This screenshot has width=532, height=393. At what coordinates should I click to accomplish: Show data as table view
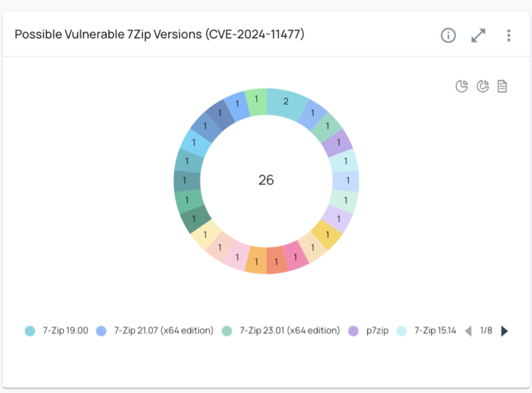coord(503,86)
